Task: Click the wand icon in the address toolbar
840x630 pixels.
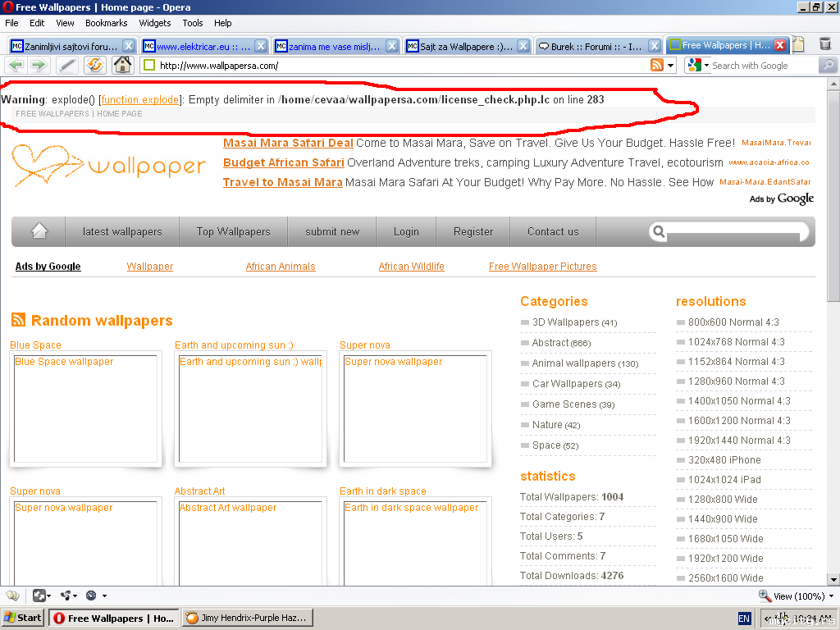Action: point(67,65)
